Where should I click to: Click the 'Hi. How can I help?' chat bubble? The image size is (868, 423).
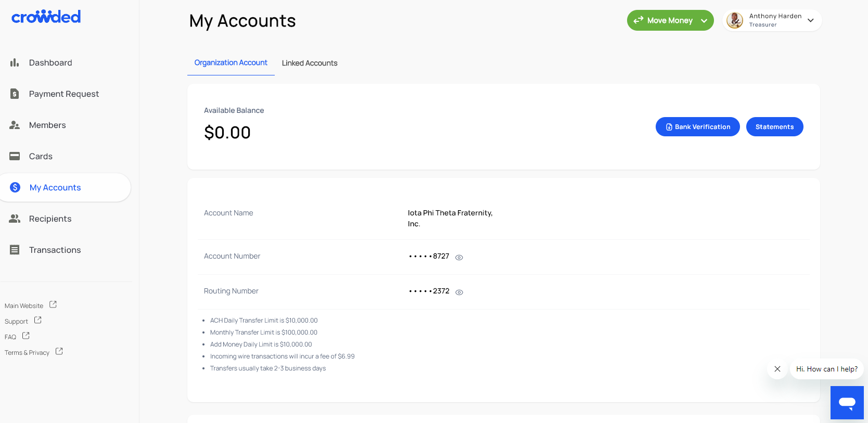click(827, 369)
